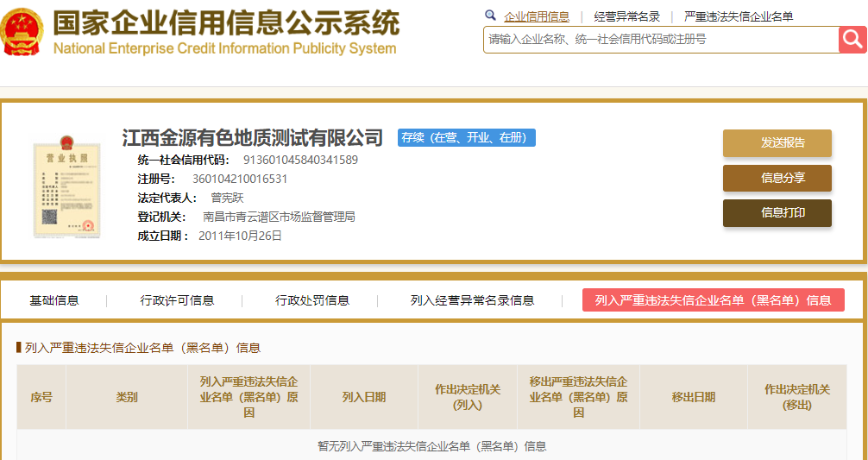Click the 移出日期 column header

click(x=694, y=398)
